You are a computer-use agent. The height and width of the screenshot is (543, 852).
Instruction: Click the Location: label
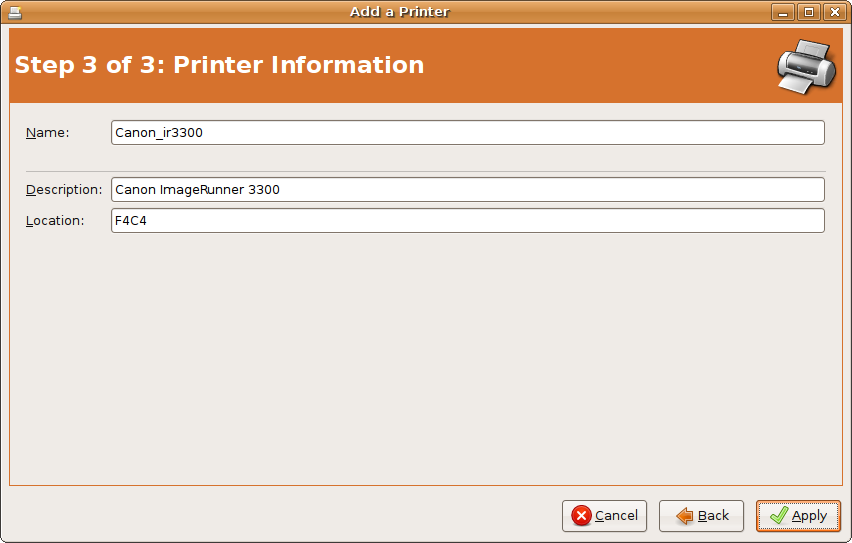pyautogui.click(x=55, y=221)
